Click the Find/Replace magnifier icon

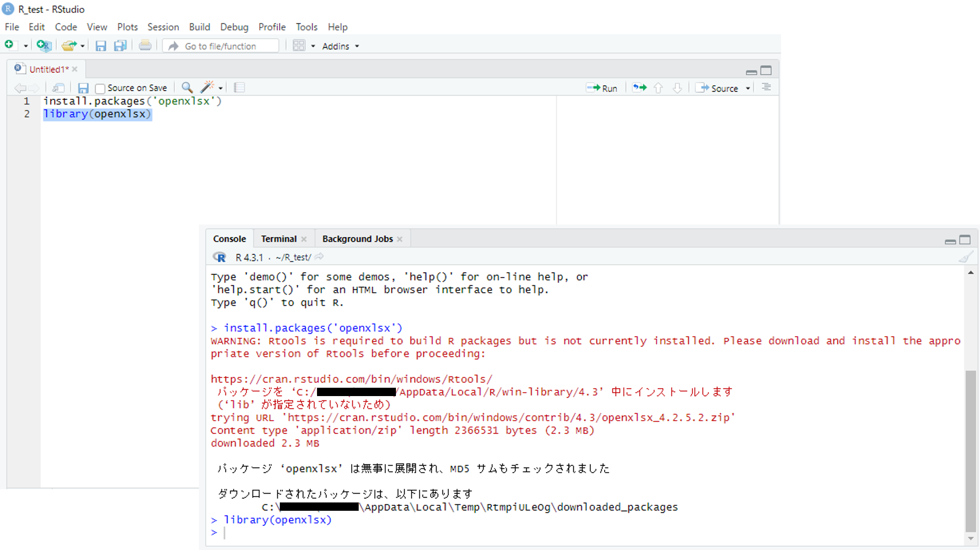(187, 88)
